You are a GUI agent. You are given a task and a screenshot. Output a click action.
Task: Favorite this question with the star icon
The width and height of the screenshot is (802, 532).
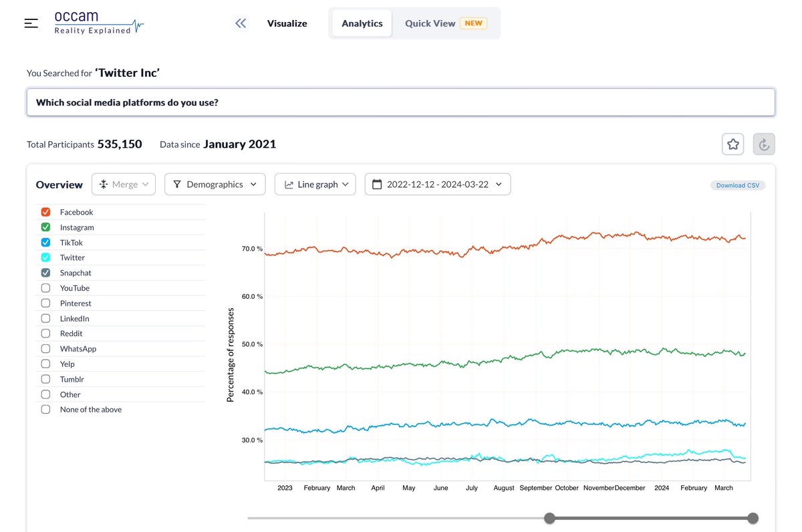[x=733, y=144]
